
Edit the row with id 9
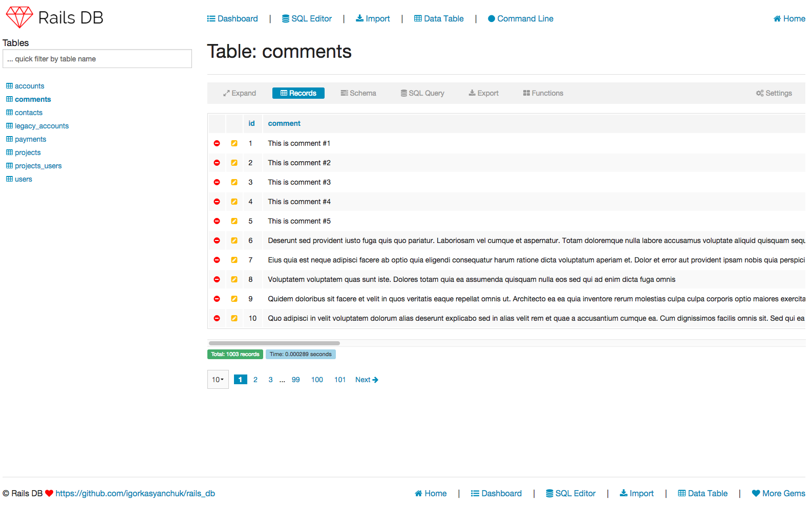point(234,299)
